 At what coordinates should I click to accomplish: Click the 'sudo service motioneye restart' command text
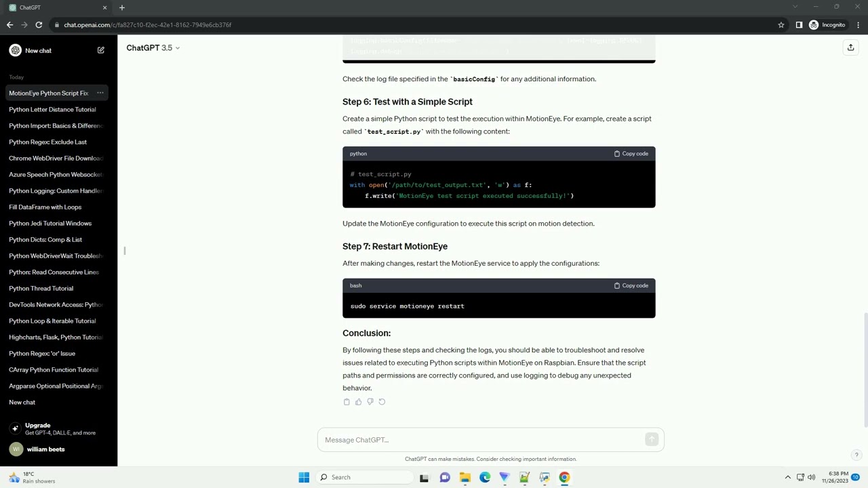point(407,306)
